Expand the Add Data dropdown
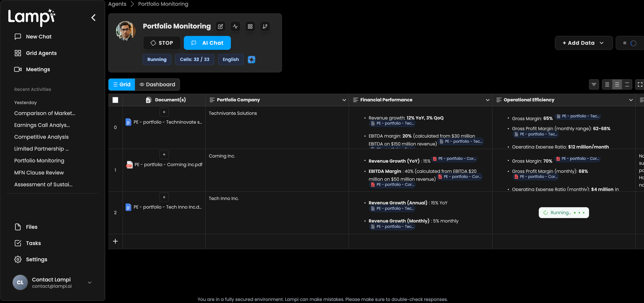Screen dimensions: 644x303 coord(584,43)
